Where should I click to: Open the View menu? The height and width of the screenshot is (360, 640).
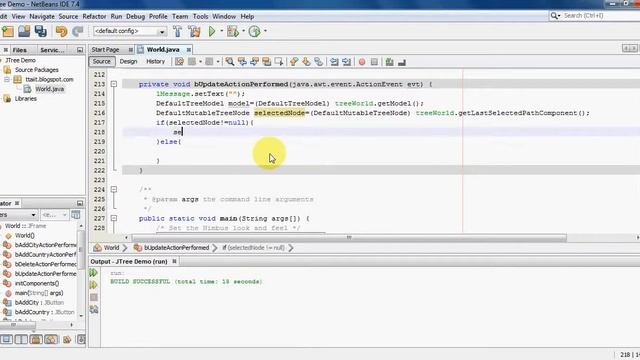coord(18,16)
